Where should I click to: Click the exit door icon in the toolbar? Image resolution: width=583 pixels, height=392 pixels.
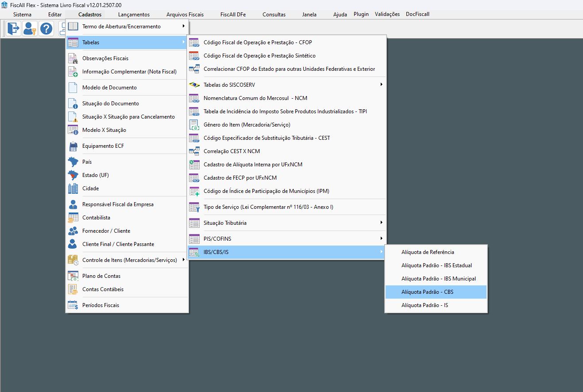(x=14, y=29)
